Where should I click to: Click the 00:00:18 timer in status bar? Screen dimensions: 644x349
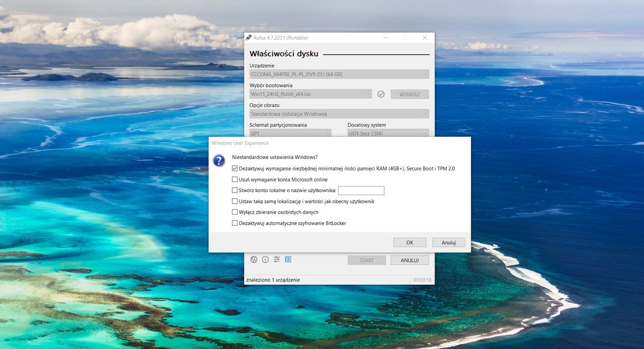click(422, 280)
